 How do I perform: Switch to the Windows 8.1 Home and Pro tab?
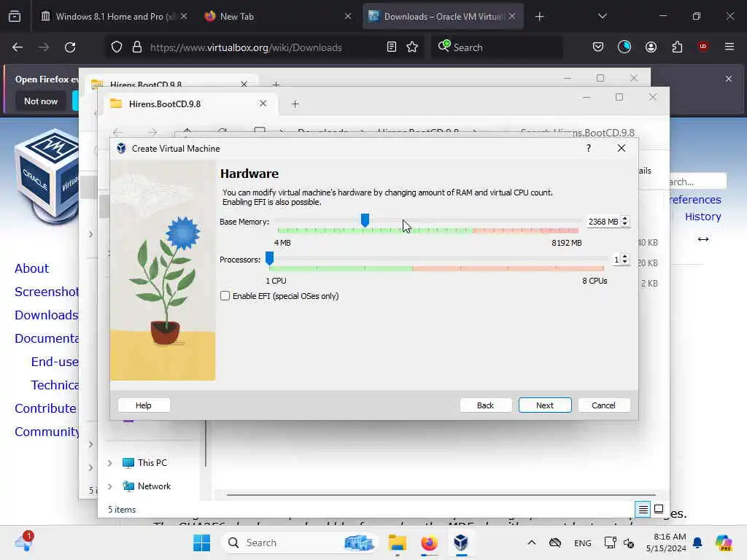(113, 17)
